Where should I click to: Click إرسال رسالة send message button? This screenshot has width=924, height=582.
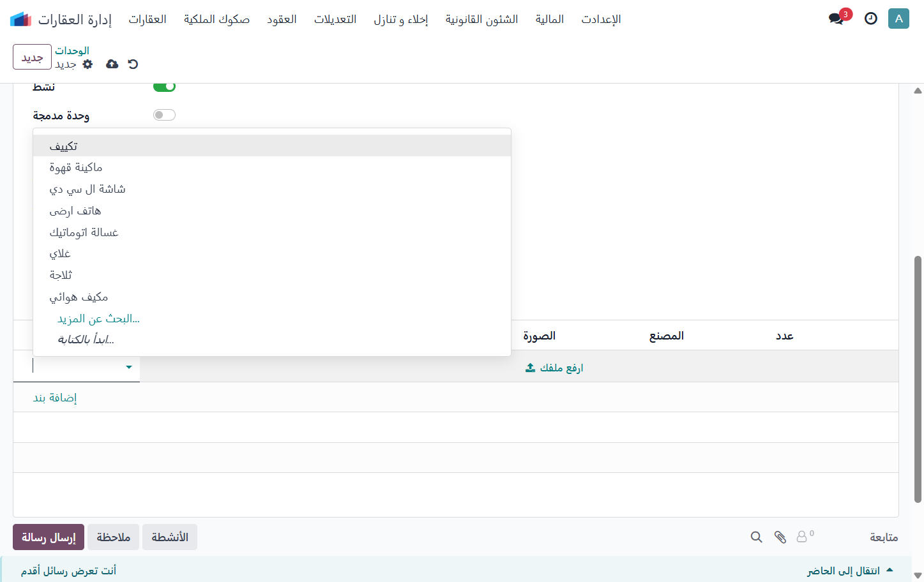49,537
